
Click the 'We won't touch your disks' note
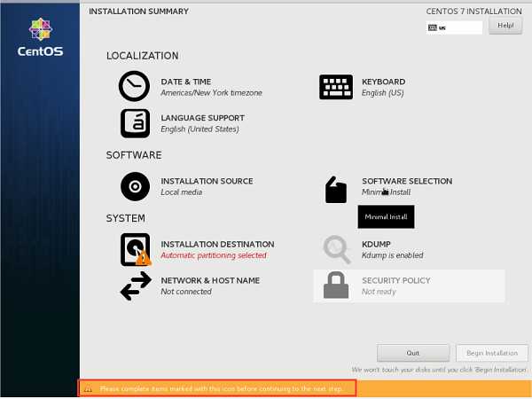439,370
